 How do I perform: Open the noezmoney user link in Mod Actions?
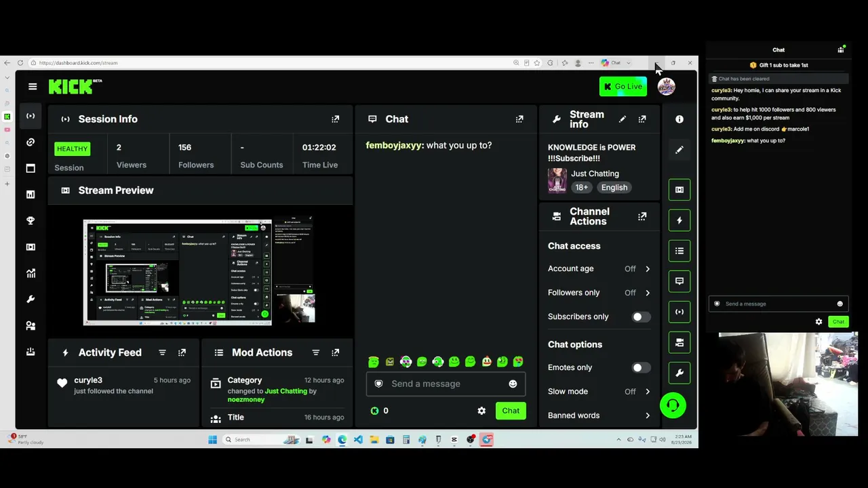click(246, 399)
